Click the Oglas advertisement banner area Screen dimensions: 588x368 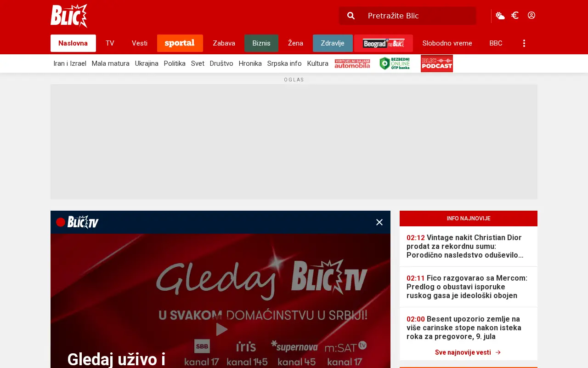pyautogui.click(x=294, y=142)
